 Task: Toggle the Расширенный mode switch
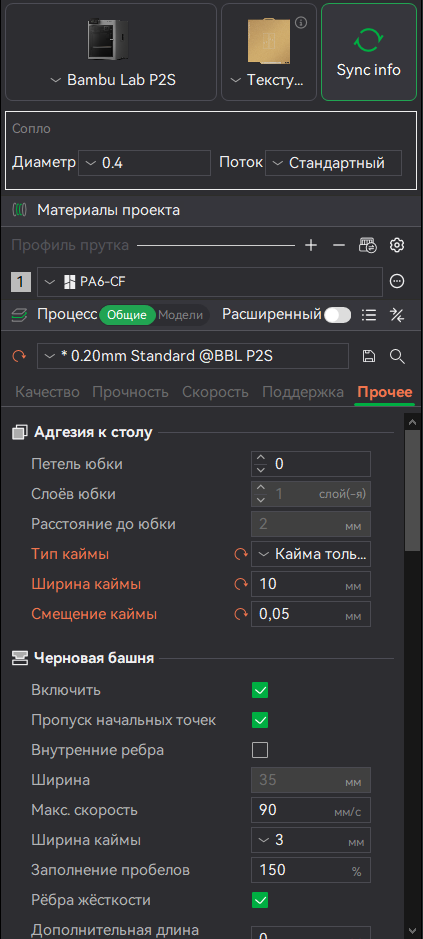click(x=337, y=315)
